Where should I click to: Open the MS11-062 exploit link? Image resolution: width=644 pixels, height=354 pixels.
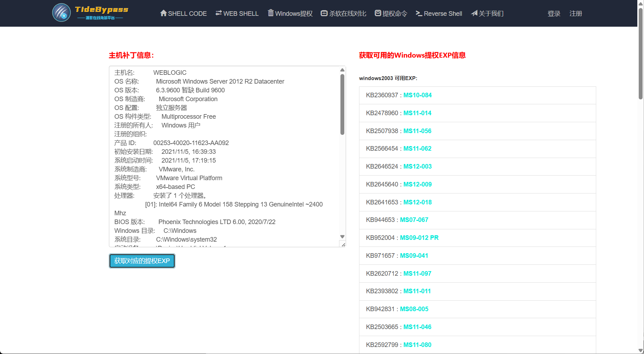tap(417, 149)
